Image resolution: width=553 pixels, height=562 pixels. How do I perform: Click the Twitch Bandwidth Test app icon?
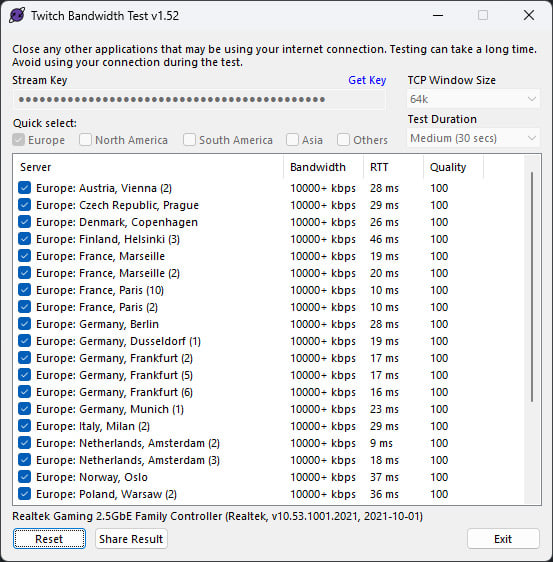[x=17, y=15]
